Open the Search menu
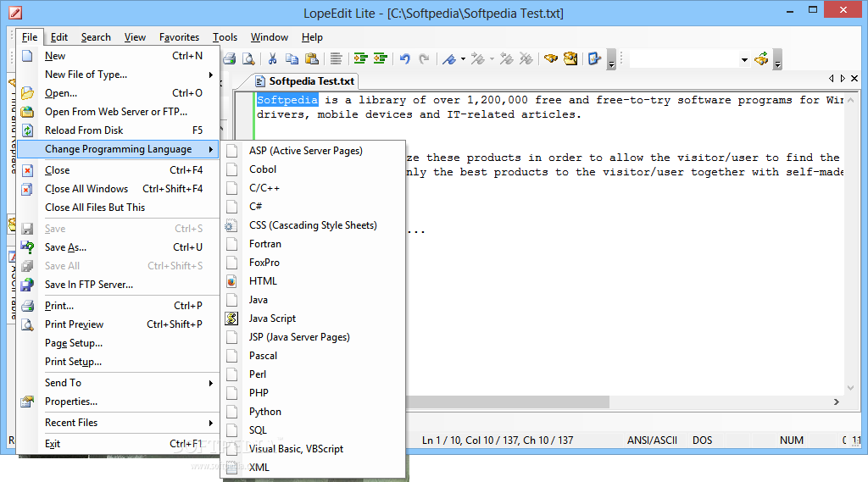Screen dimensions: 868x482 click(96, 37)
